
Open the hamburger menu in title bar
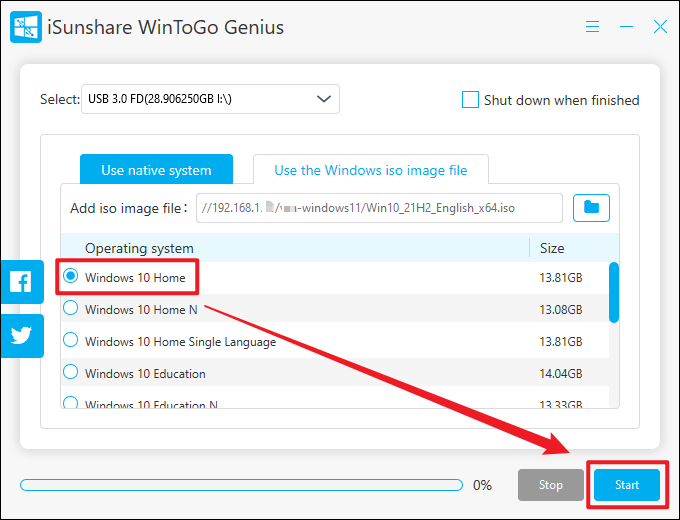[x=592, y=27]
